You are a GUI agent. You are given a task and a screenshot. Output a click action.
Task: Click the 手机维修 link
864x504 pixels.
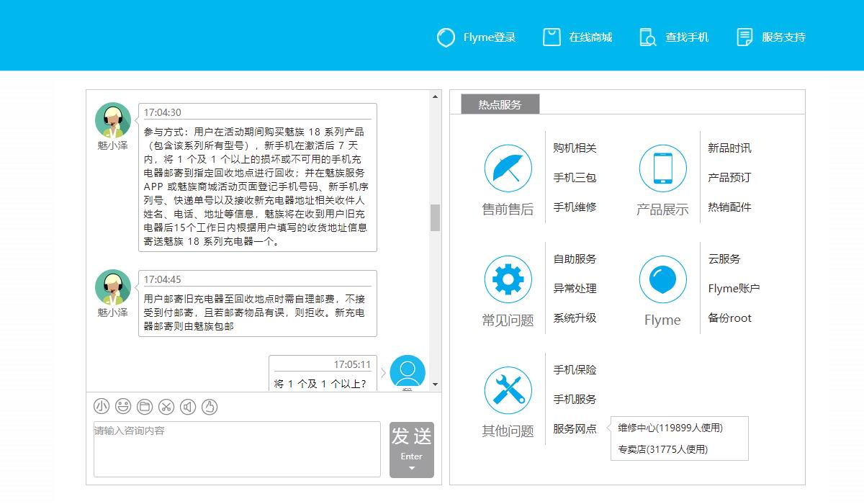[x=575, y=207]
